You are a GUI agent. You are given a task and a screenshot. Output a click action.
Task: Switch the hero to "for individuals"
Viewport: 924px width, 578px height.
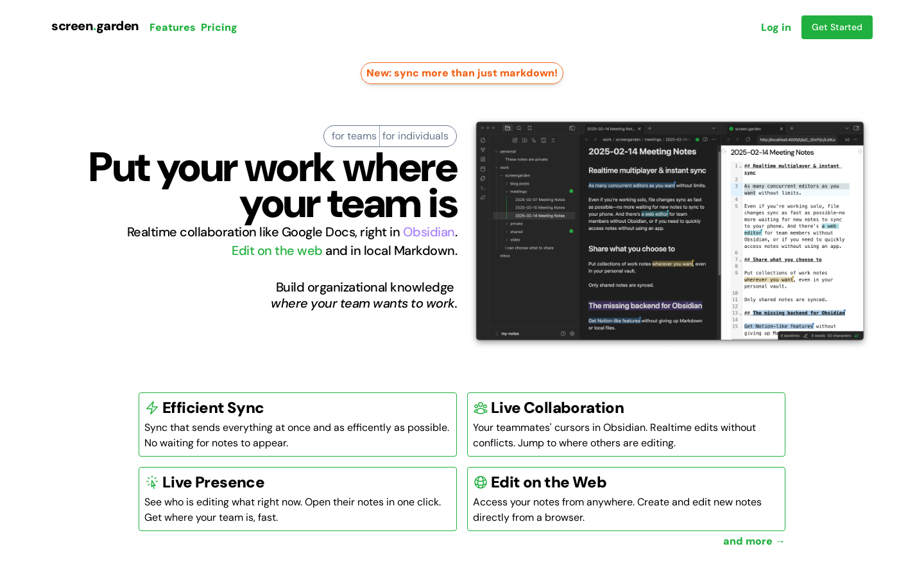[x=415, y=136]
